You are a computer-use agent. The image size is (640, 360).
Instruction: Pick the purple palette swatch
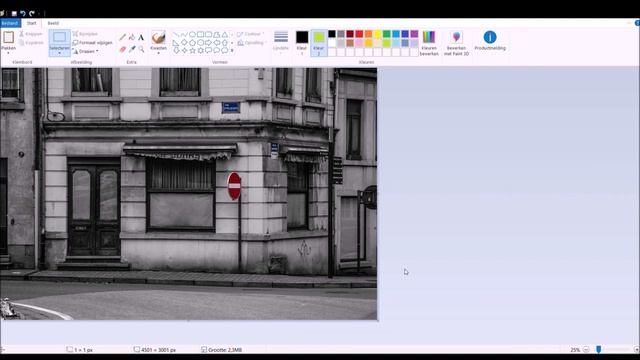click(414, 34)
